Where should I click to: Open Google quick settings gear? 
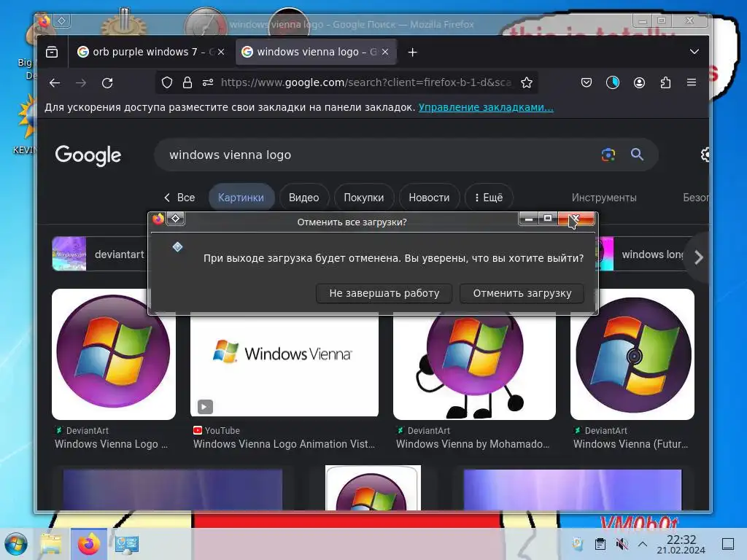705,155
